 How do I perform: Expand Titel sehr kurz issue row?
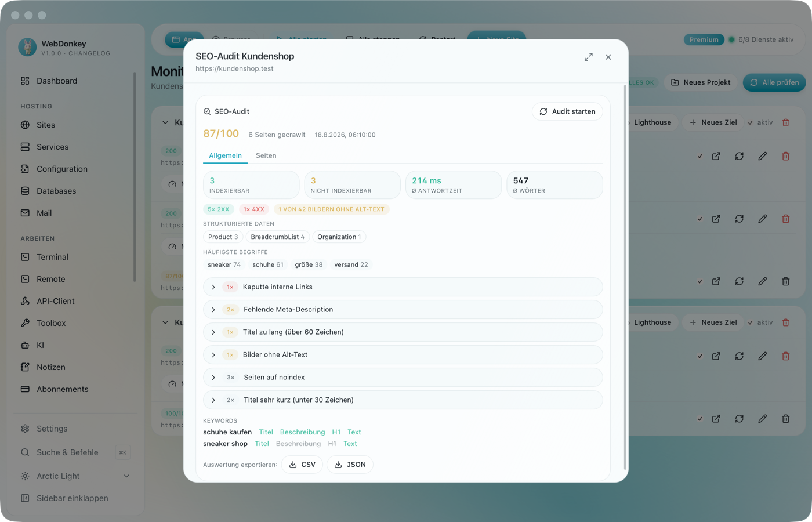pyautogui.click(x=403, y=400)
